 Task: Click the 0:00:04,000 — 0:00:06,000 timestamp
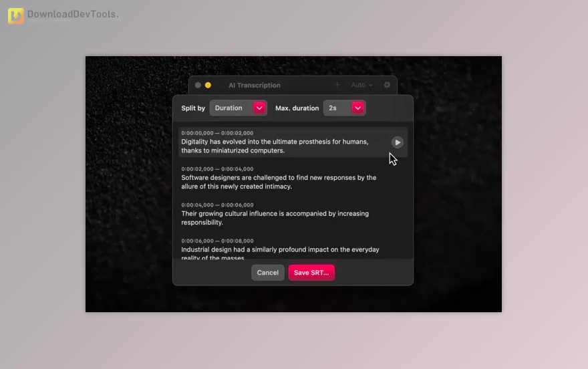[x=217, y=205]
